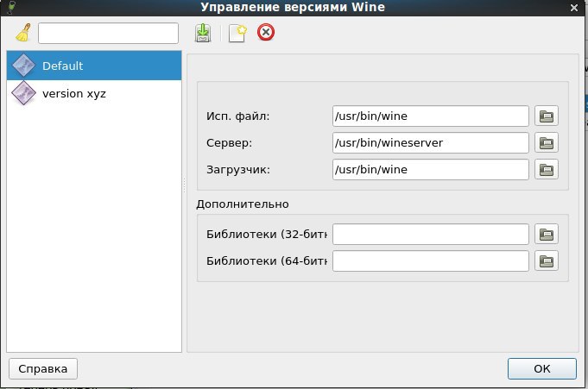
Task: Click the green save version icon
Action: point(203,33)
